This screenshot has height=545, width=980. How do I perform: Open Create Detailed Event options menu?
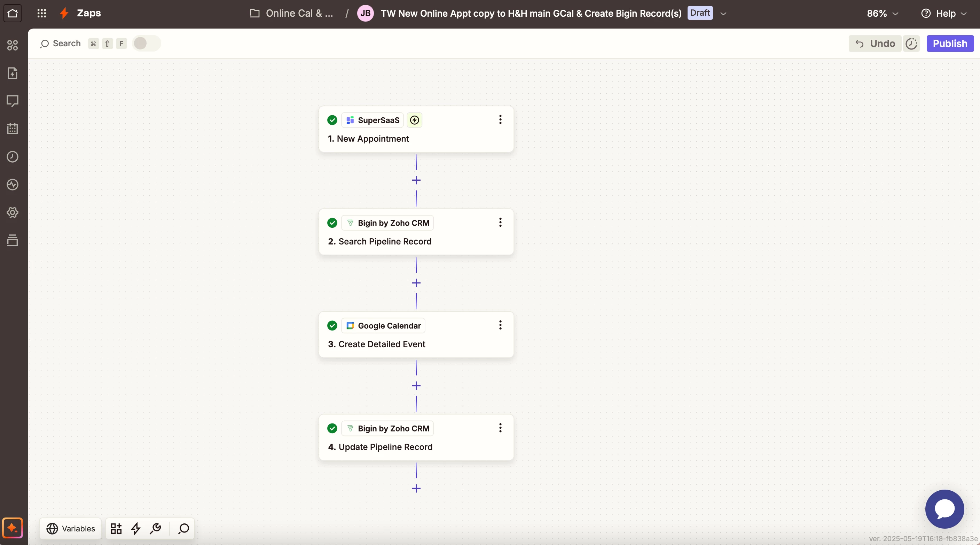pos(500,325)
